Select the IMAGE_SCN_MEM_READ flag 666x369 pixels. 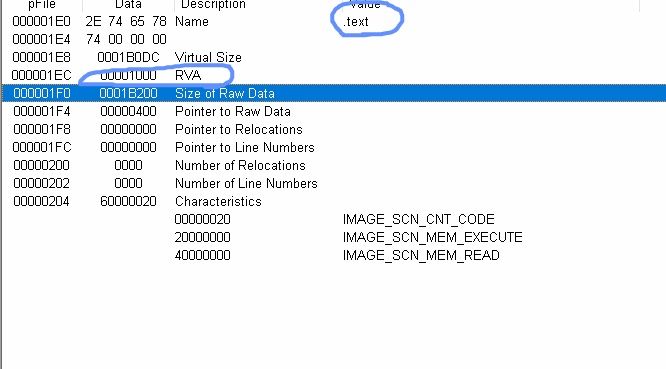[421, 255]
